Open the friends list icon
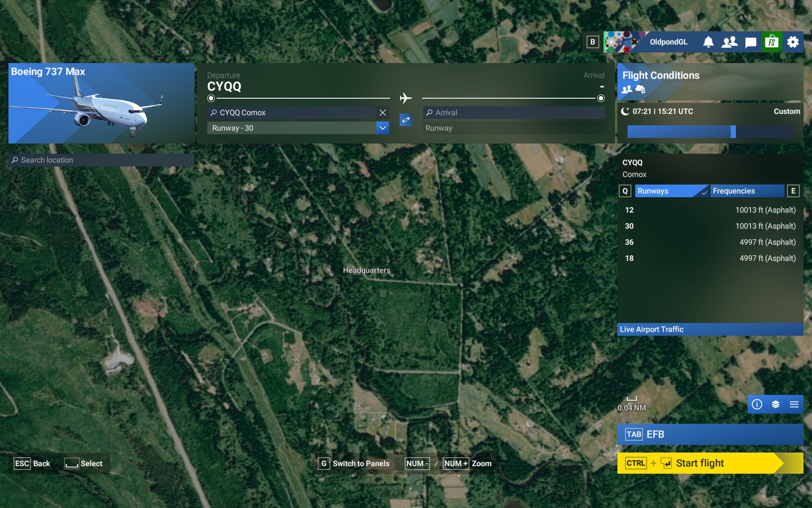 coord(730,42)
